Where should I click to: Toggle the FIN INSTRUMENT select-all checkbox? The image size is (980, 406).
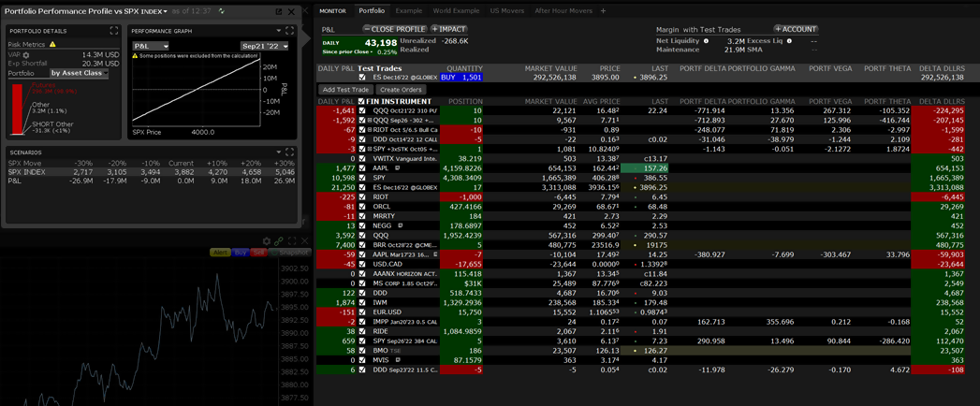[x=362, y=101]
